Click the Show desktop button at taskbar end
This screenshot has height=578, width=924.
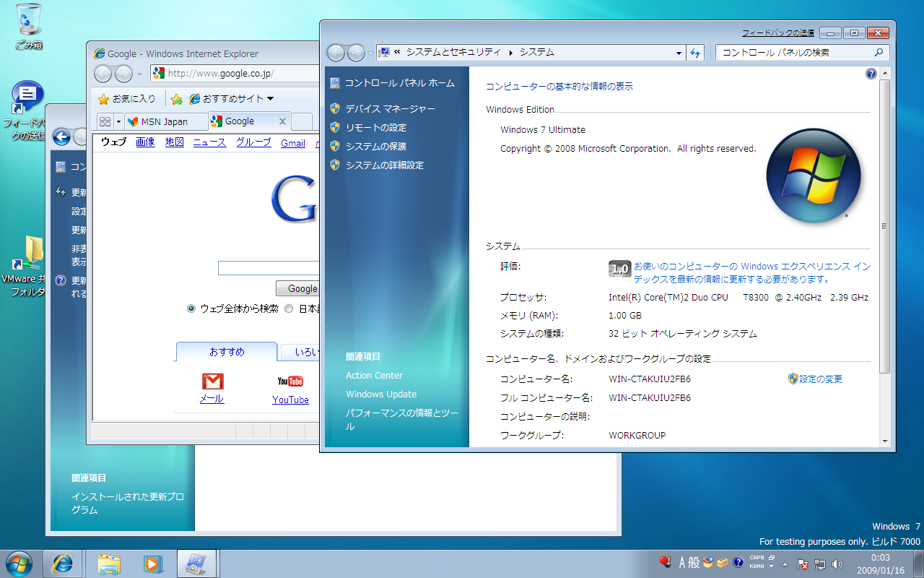[x=918, y=564]
